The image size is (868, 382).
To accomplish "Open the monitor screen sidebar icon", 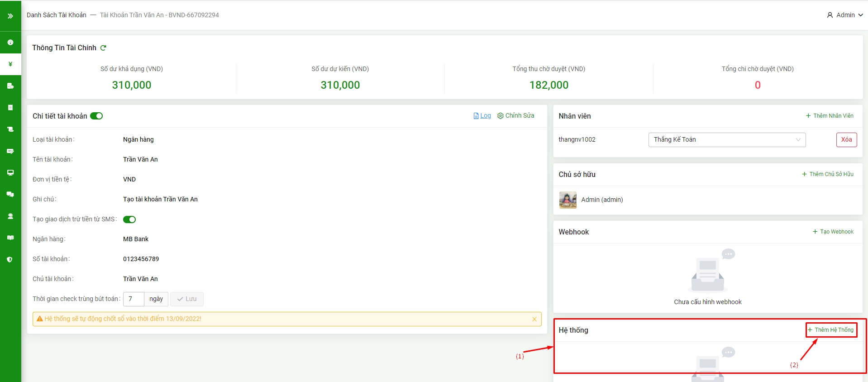I will click(x=10, y=172).
